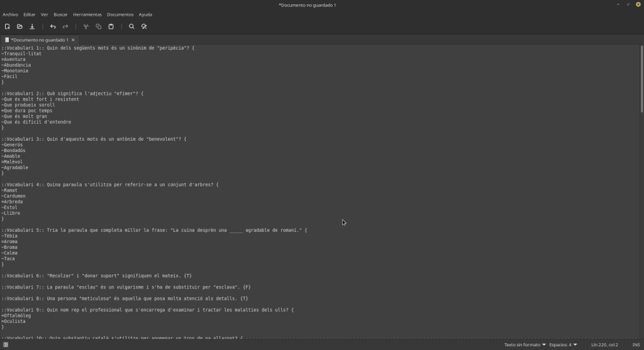Open the Archivo menu
This screenshot has width=644, height=350.
(x=10, y=14)
